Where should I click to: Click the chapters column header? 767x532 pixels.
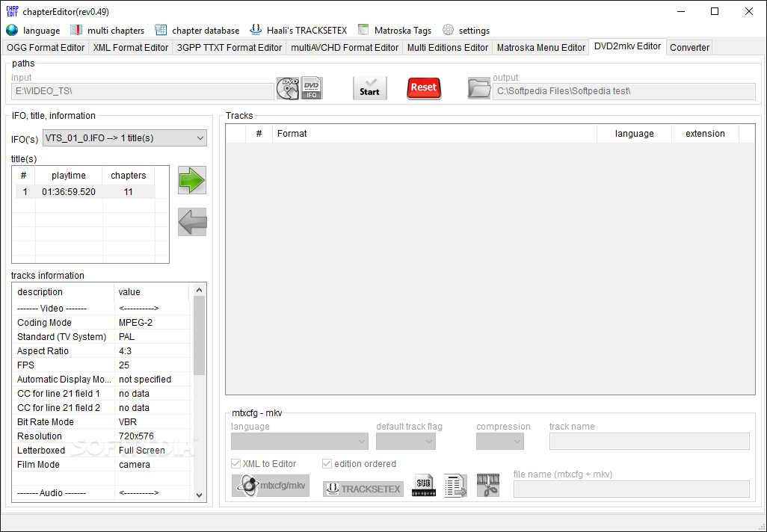pyautogui.click(x=128, y=175)
